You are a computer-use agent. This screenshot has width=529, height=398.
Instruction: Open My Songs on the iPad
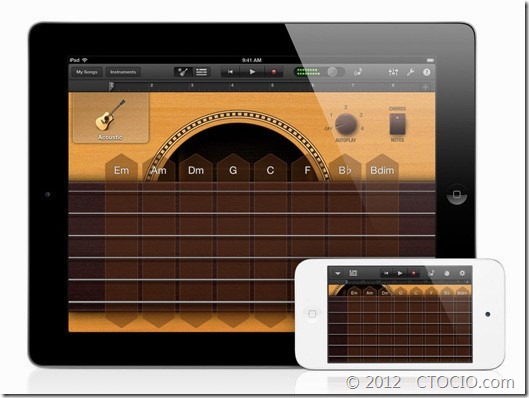point(87,72)
